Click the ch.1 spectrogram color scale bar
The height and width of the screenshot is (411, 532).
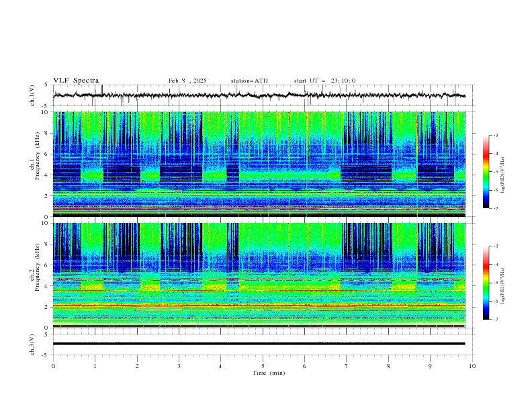coord(486,172)
